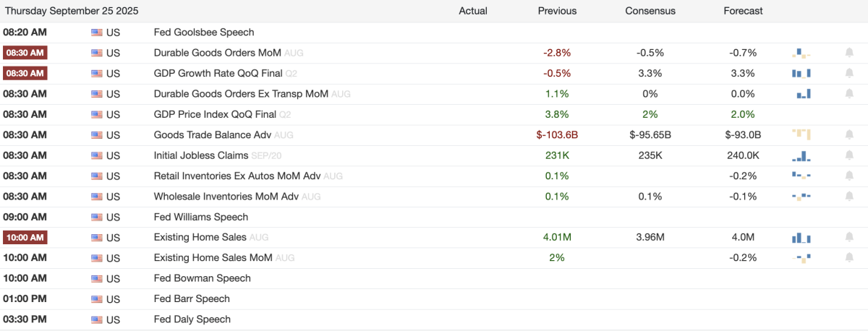Open mini chart for Durable Goods Orders Ex Transp
The height and width of the screenshot is (331, 868).
803,94
